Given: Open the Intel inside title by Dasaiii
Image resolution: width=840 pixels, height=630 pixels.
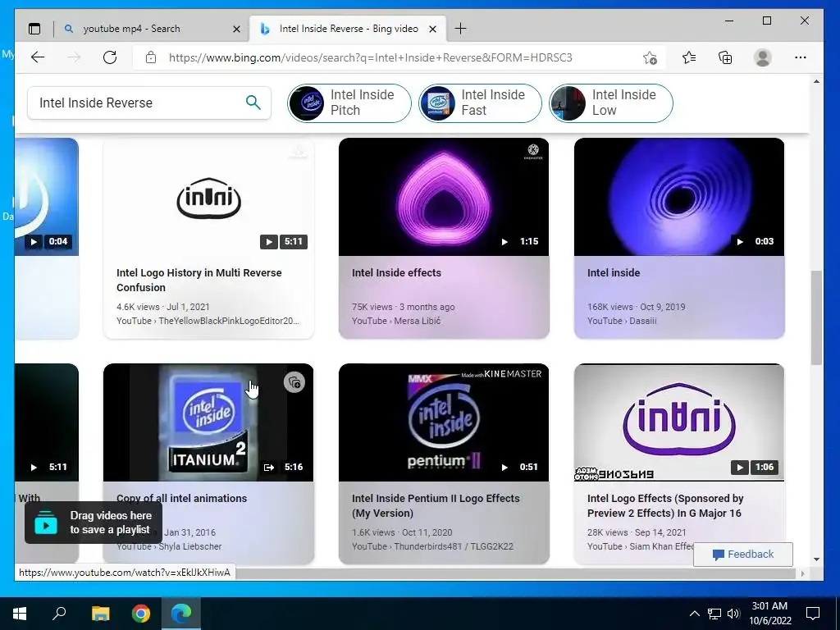Looking at the screenshot, I should pos(614,272).
